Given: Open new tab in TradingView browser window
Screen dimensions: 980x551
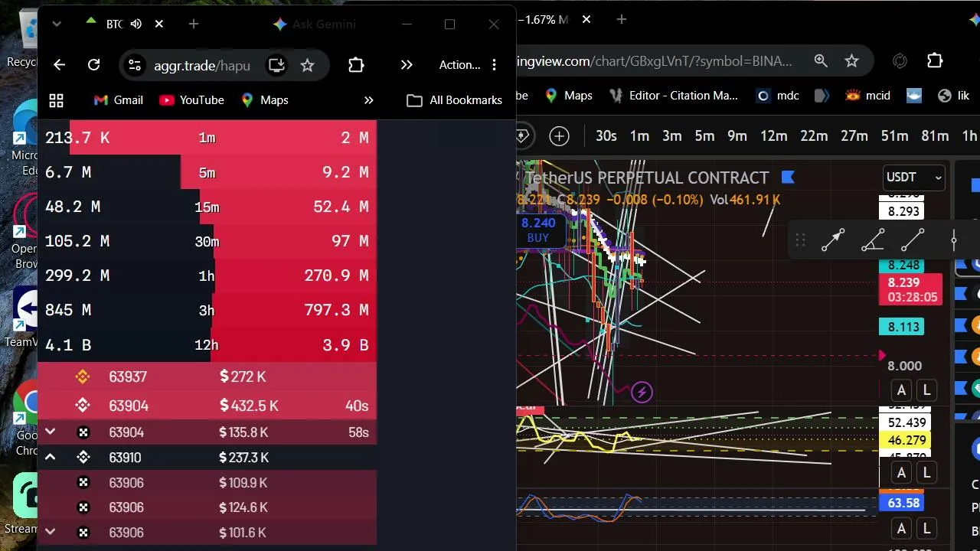Looking at the screenshot, I should pos(622,19).
